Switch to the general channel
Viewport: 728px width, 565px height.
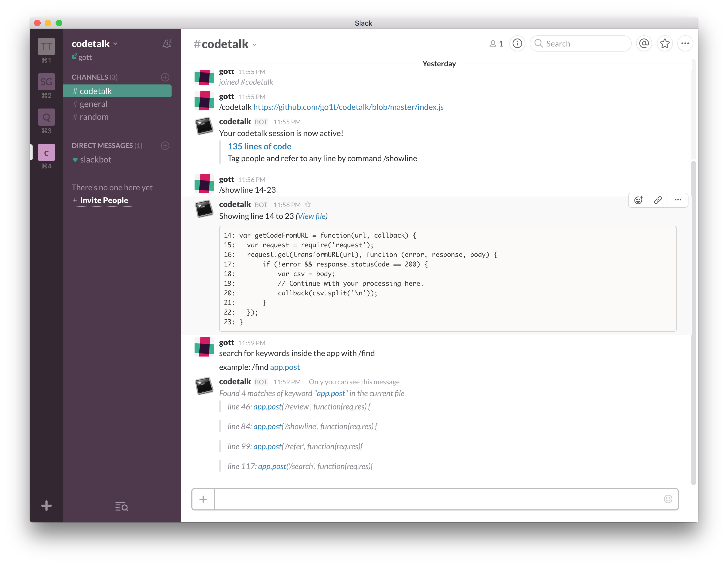(x=93, y=104)
